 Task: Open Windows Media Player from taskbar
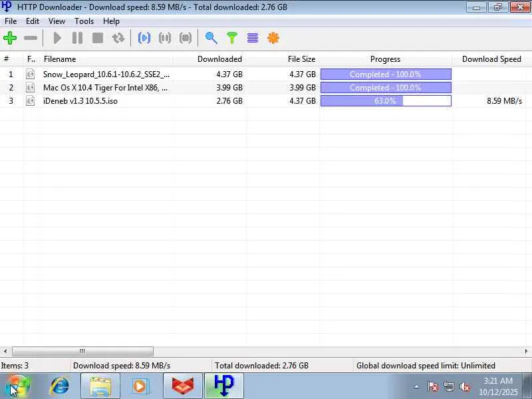coord(140,386)
